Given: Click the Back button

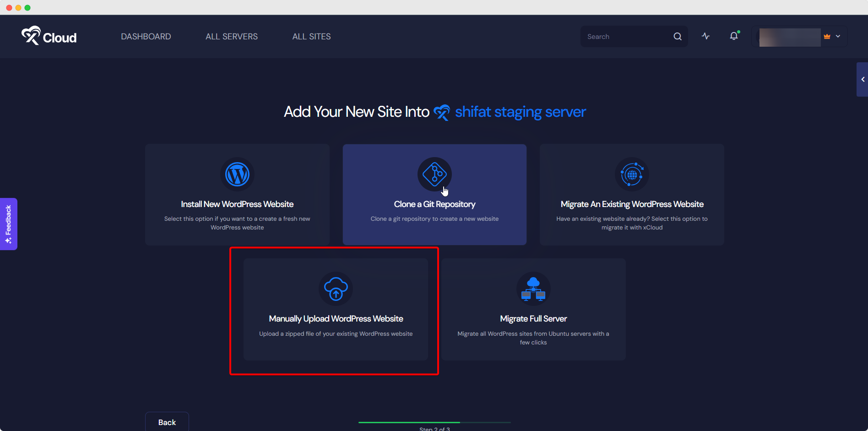Looking at the screenshot, I should [x=167, y=422].
